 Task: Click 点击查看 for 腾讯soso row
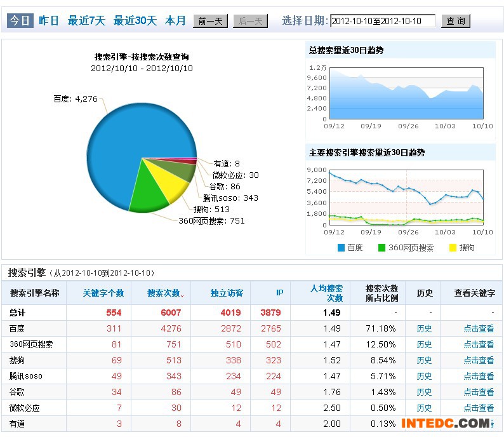coord(479,376)
